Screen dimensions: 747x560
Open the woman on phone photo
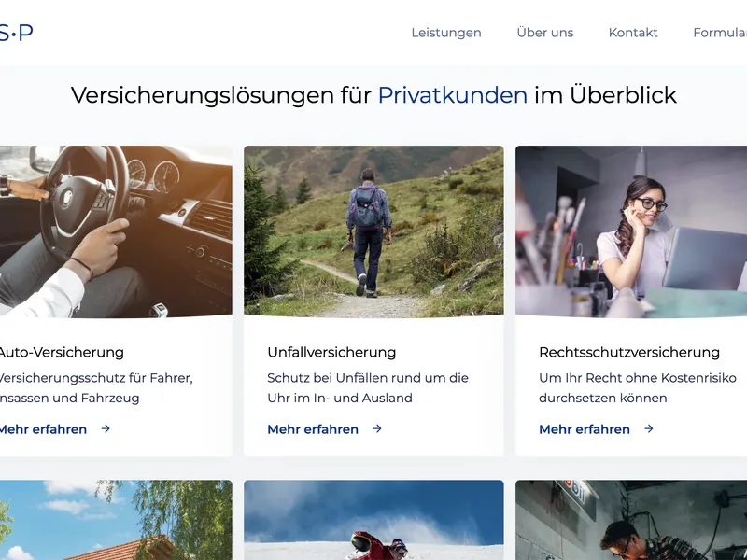click(x=631, y=231)
